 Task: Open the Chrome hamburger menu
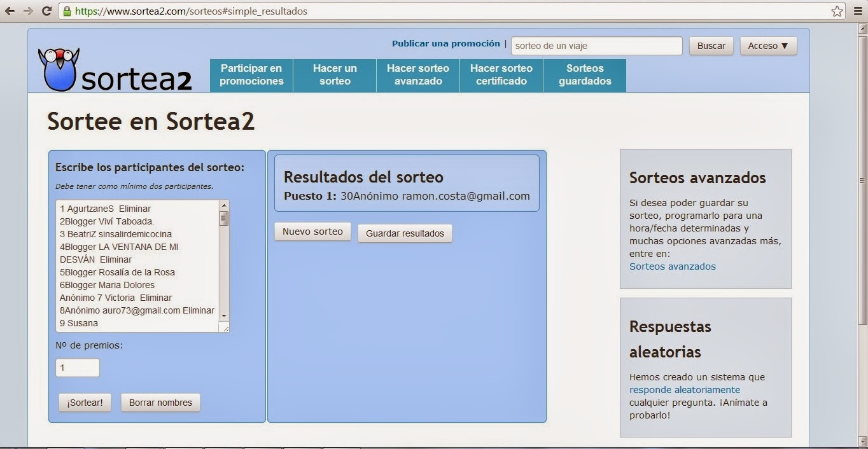tap(857, 11)
